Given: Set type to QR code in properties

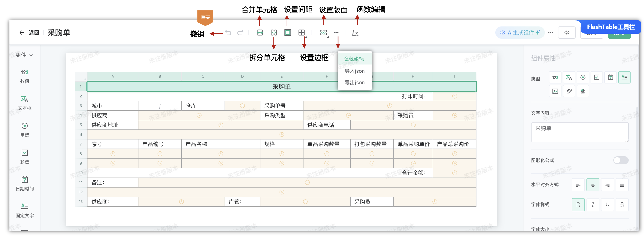Looking at the screenshot, I should coord(583,91).
